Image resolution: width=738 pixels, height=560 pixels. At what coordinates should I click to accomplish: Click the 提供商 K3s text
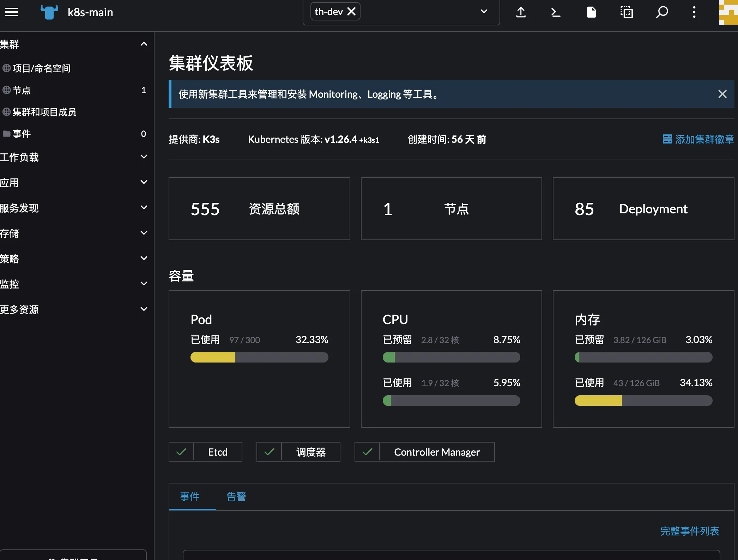coord(194,139)
